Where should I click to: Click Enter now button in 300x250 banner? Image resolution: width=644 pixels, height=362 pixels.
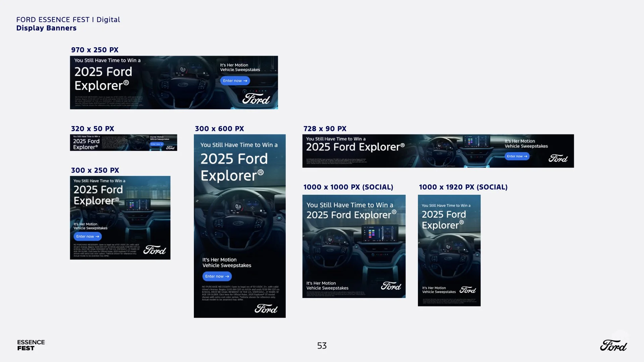[88, 237]
